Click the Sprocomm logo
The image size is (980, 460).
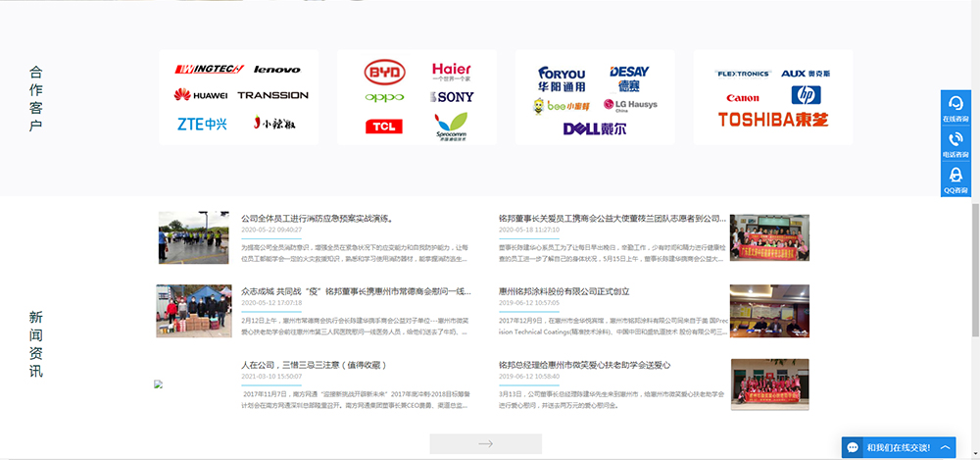tap(451, 127)
